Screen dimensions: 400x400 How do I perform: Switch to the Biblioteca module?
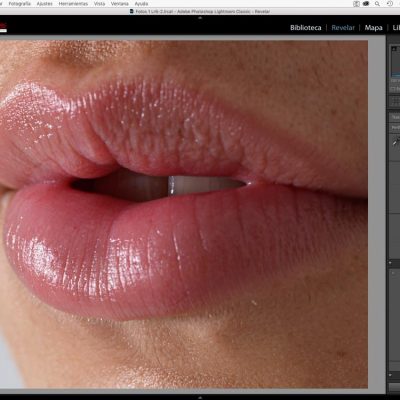pyautogui.click(x=306, y=28)
